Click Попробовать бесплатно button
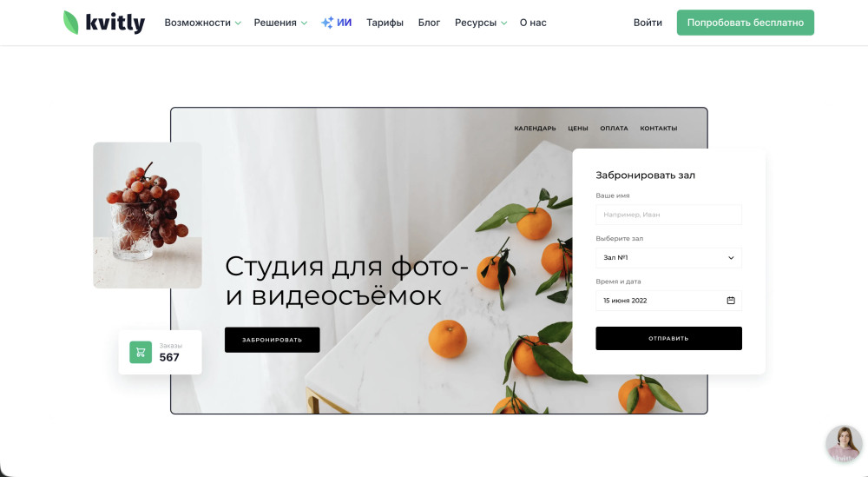This screenshot has height=477, width=868. click(745, 23)
